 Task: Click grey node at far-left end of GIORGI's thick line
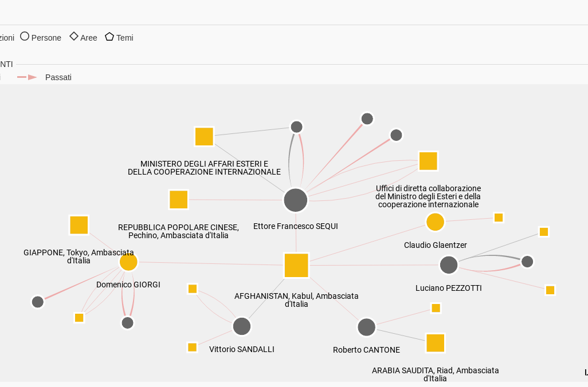coord(37,302)
